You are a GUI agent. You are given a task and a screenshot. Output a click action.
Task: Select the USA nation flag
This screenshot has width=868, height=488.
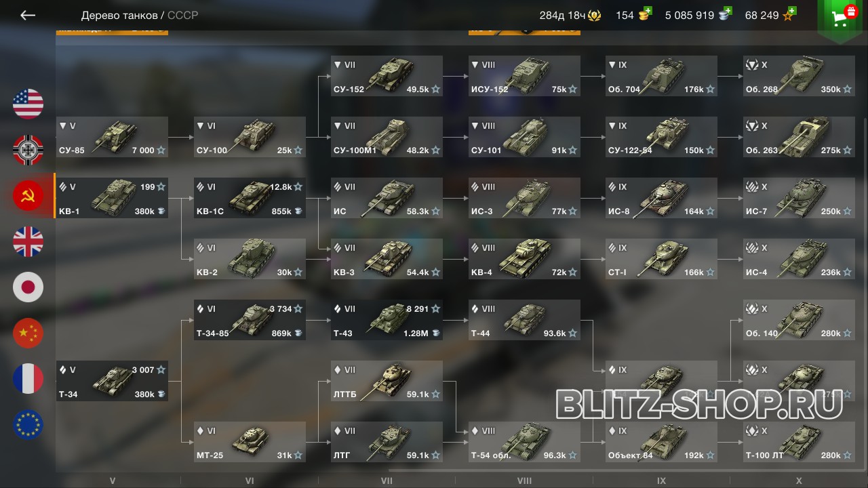(x=28, y=104)
